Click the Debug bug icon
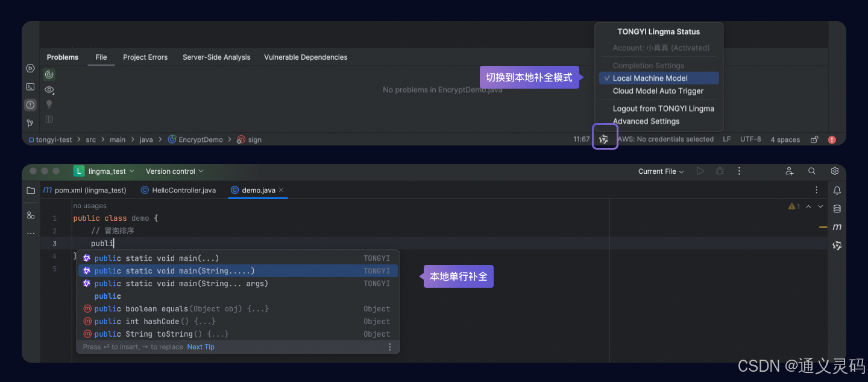This screenshot has height=382, width=868. pos(720,171)
